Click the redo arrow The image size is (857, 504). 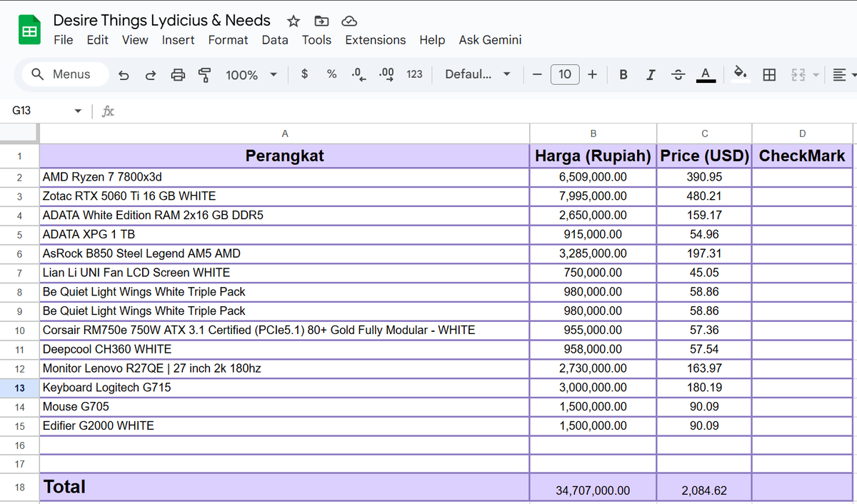[151, 74]
